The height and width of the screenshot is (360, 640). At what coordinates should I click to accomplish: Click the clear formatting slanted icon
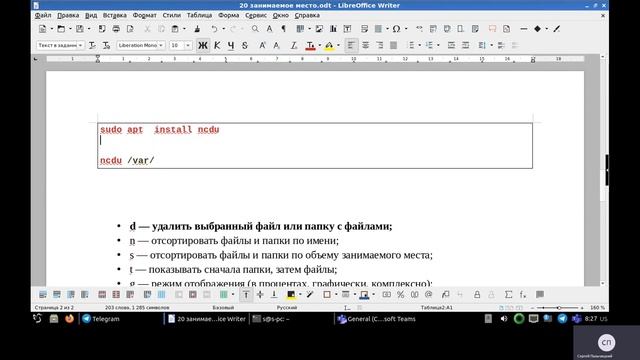293,45
